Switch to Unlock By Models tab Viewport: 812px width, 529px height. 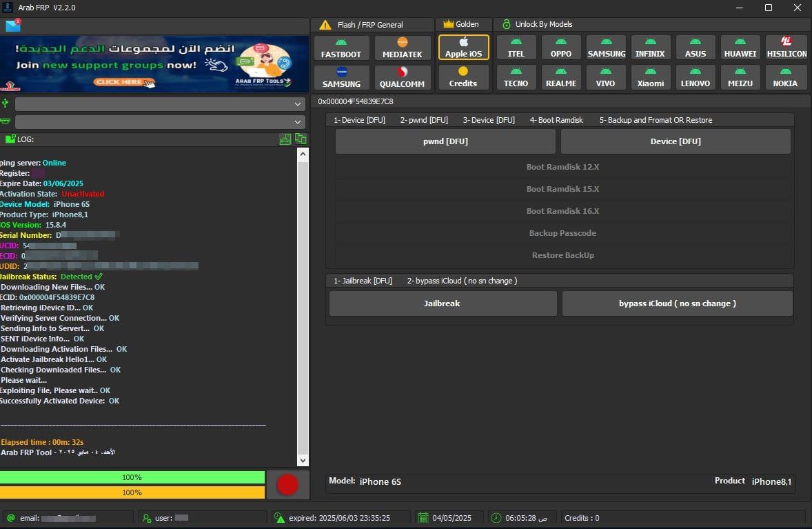[538, 24]
